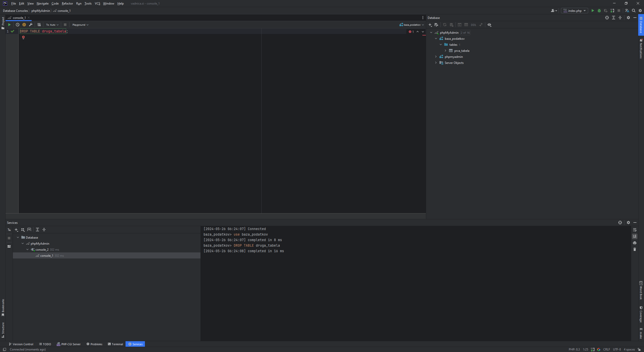Execute the query with the green run arrow

click(x=9, y=25)
